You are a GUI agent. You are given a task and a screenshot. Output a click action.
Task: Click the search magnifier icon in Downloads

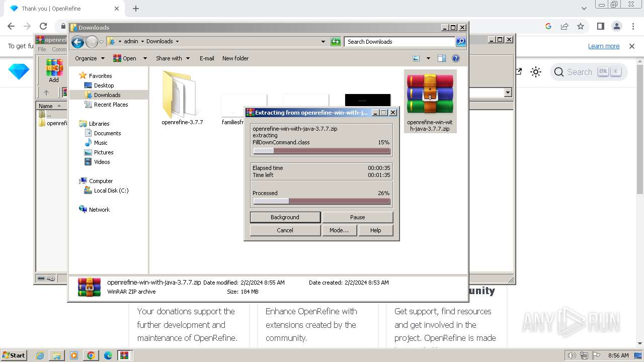pos(461,42)
